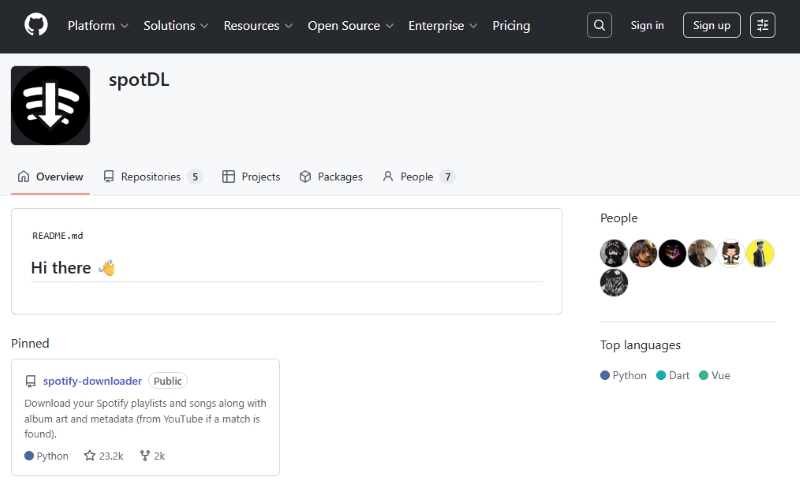Click the spotDL organization avatar
Screen dimensions: 800x481
tap(51, 105)
